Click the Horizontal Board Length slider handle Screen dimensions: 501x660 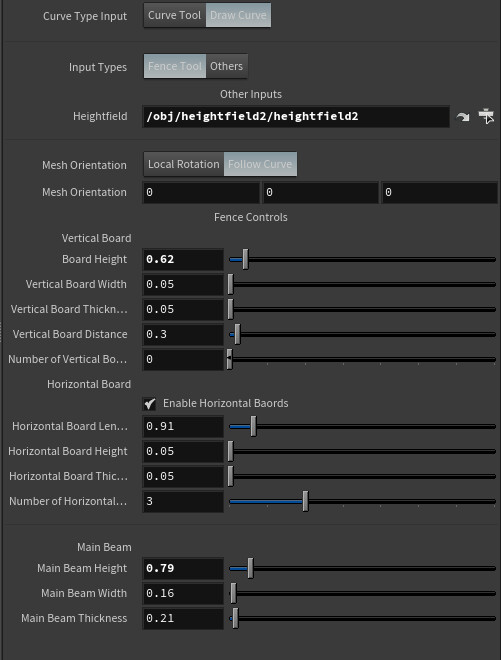(253, 427)
